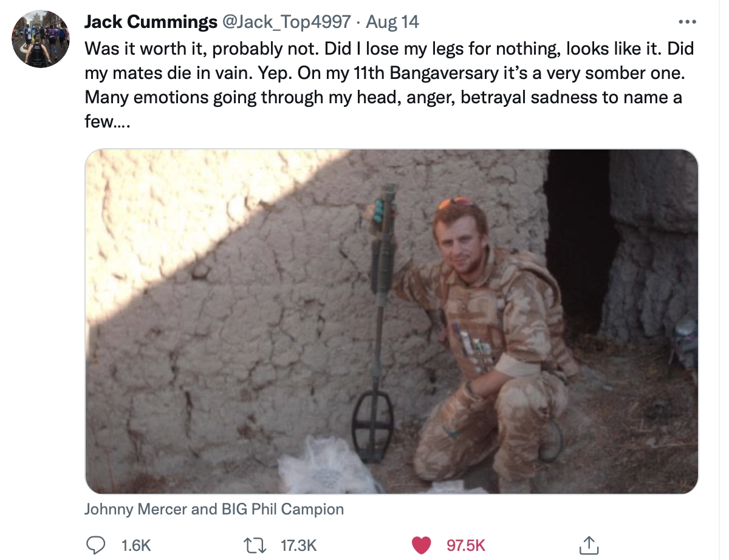This screenshot has height=560, width=729.
Task: Open the three-dot more options menu
Action: click(x=687, y=22)
